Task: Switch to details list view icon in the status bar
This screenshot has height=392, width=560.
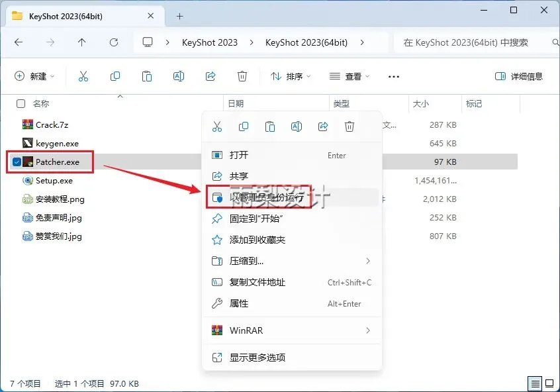Action: pyautogui.click(x=535, y=384)
